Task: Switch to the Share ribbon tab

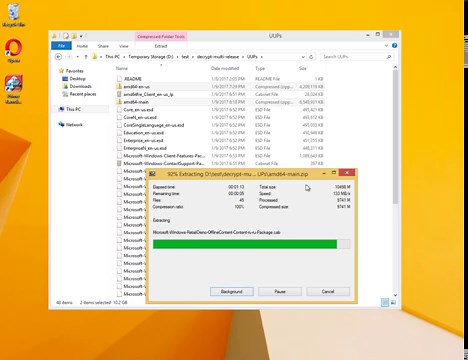Action: tap(103, 46)
